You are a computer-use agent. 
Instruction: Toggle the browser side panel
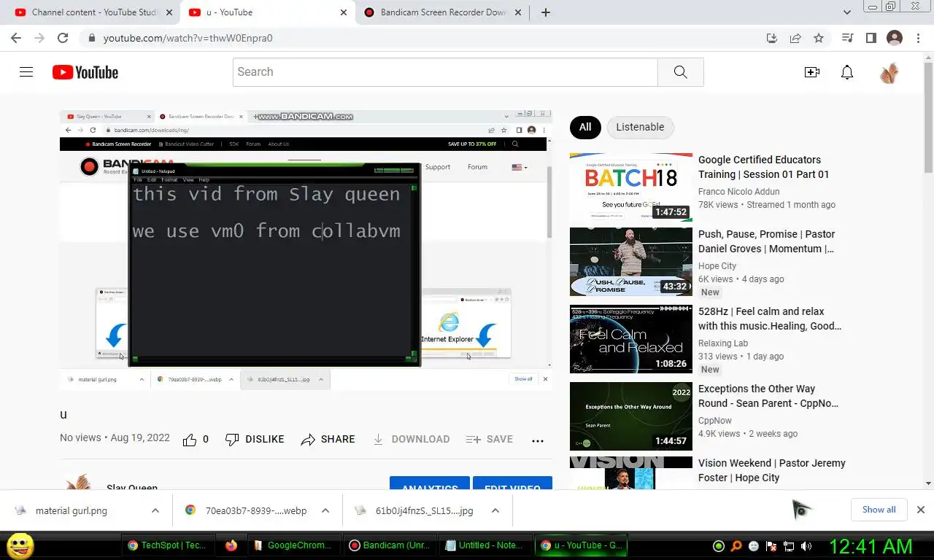click(x=871, y=38)
